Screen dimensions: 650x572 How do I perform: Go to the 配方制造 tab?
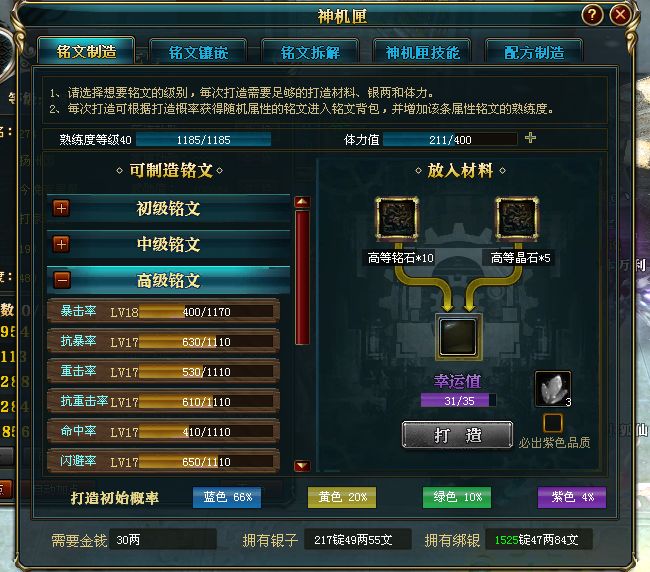[x=534, y=52]
